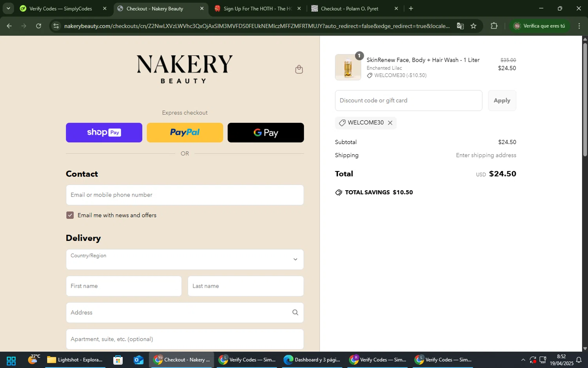Screen dimensions: 588x368
Task: Click the SkinRenew product thumbnail
Action: (348, 67)
